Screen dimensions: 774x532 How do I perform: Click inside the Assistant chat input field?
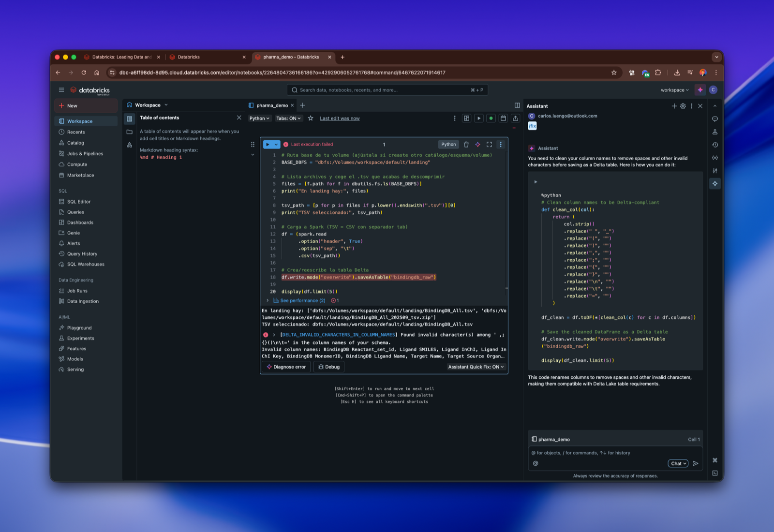595,453
